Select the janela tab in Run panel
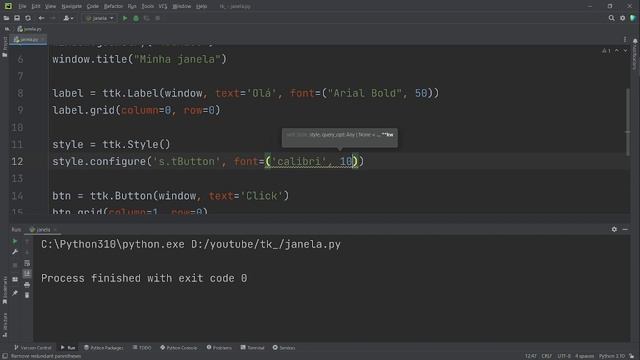This screenshot has width=640, height=360. [43, 230]
